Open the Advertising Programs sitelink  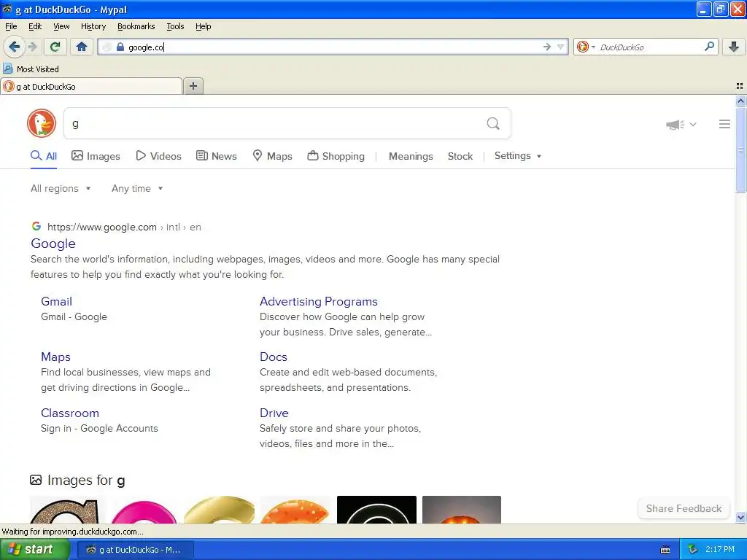coord(319,301)
